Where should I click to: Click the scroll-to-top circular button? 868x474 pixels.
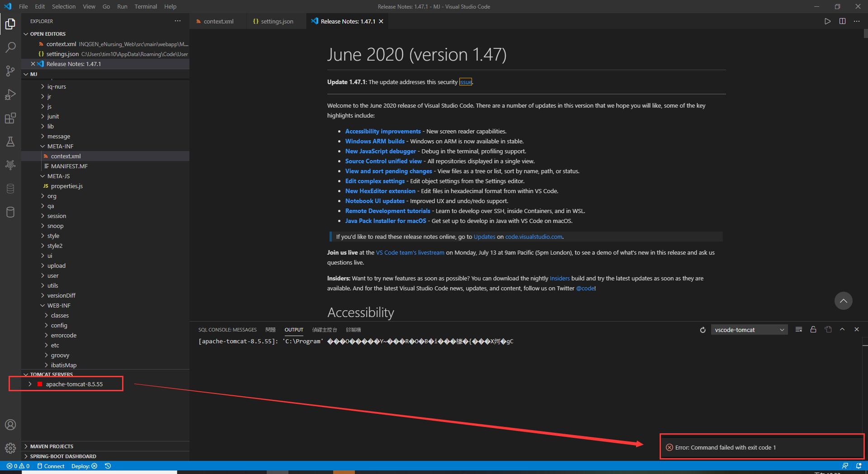(x=843, y=300)
